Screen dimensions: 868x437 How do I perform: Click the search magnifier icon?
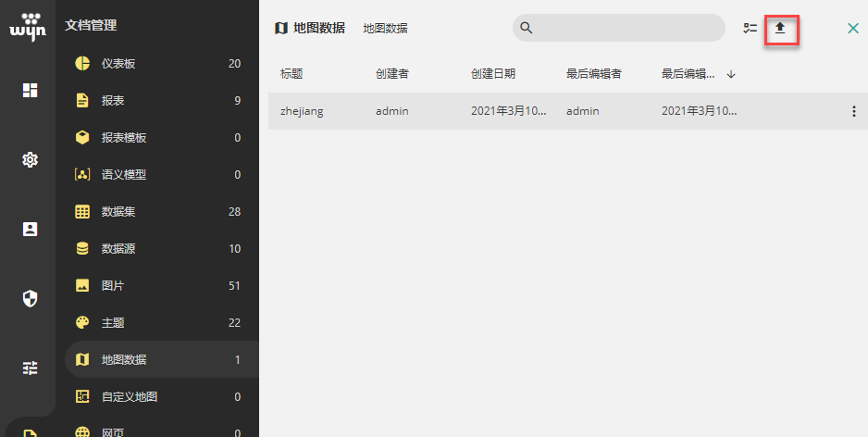coord(527,29)
